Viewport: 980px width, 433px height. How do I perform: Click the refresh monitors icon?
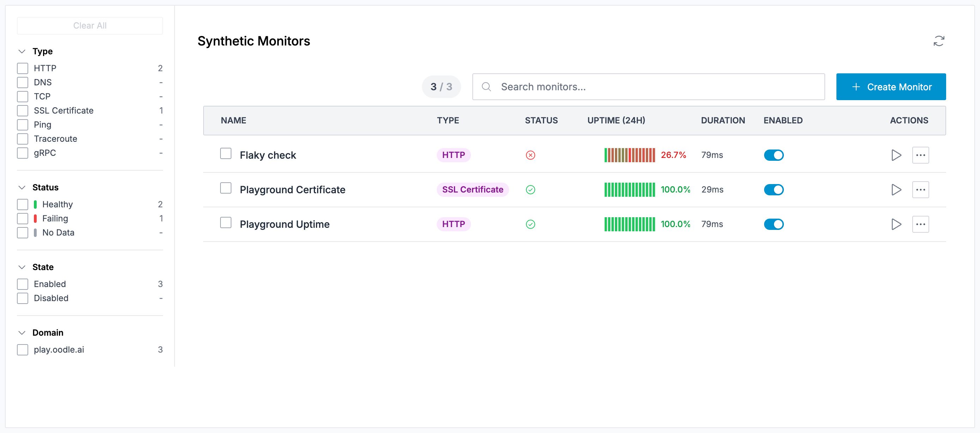(938, 41)
